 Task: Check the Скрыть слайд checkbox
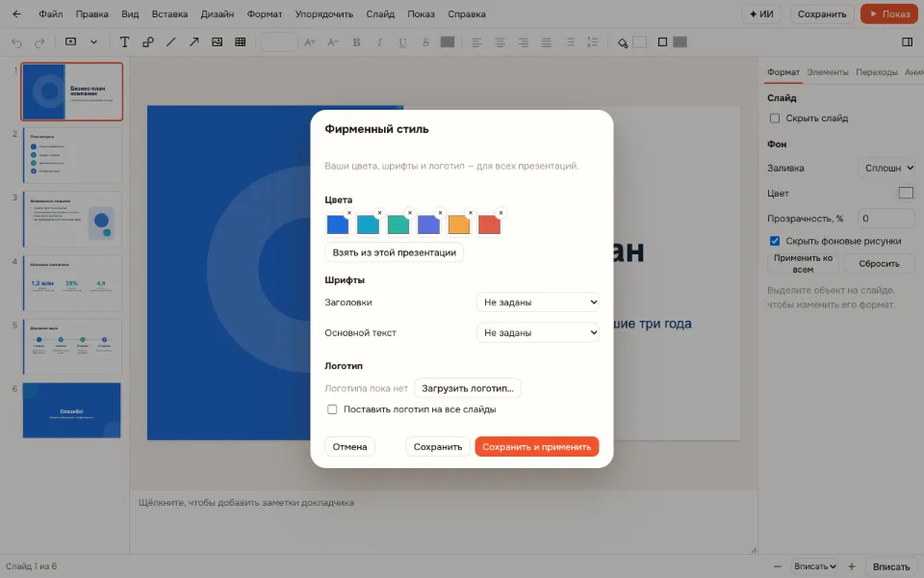pyautogui.click(x=775, y=118)
